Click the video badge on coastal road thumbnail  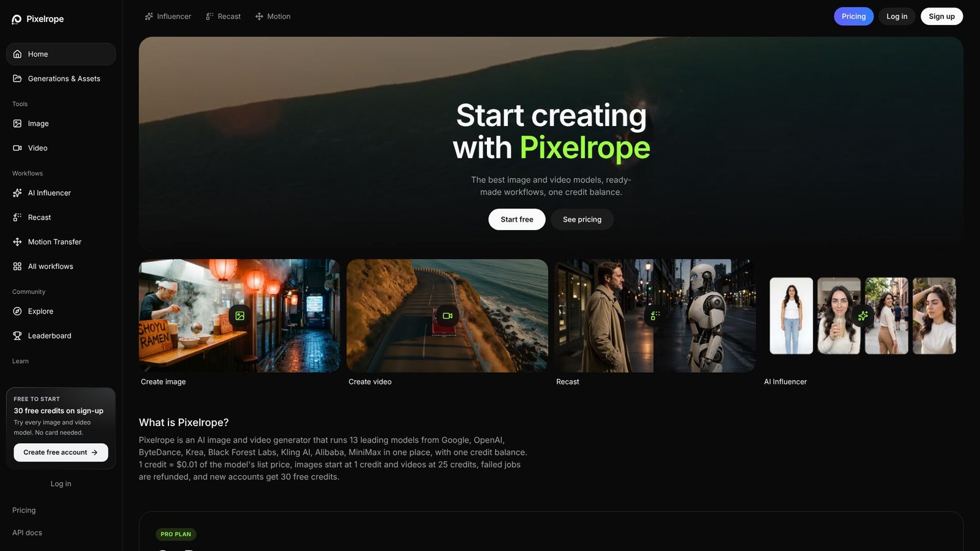point(448,316)
